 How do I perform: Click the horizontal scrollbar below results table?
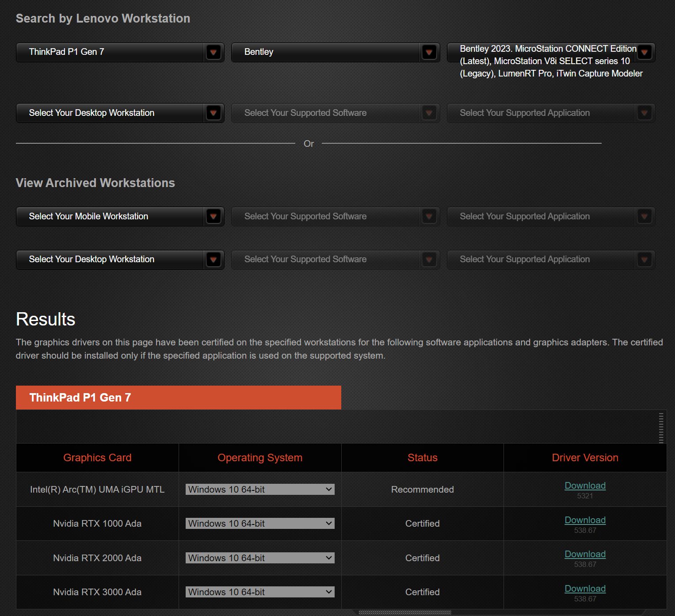404,613
